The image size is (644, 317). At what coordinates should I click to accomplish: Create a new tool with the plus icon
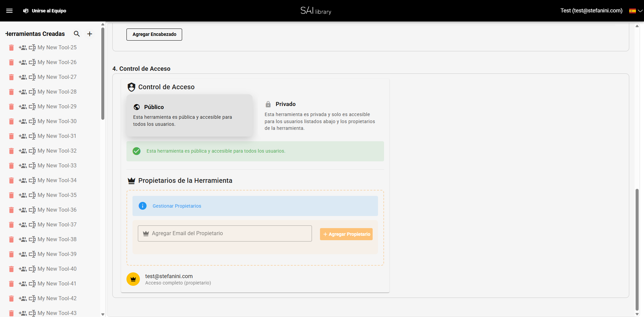point(90,34)
